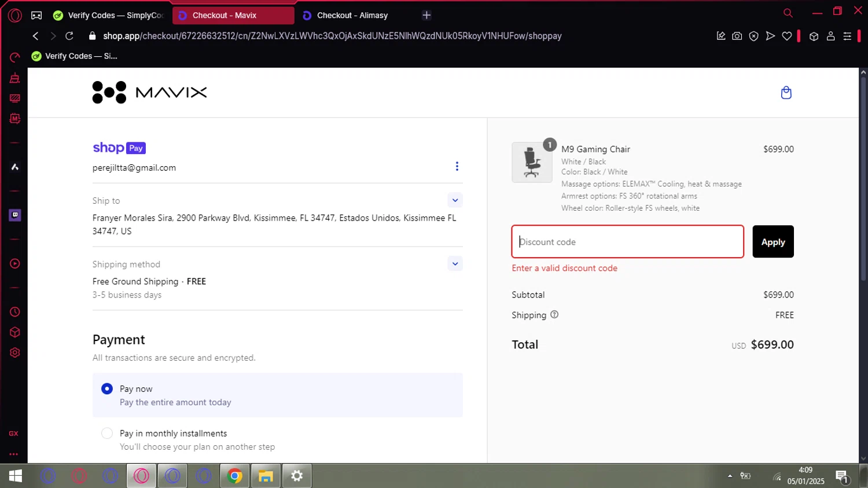868x488 pixels.
Task: Take a snapshot with camera icon
Action: [737, 36]
